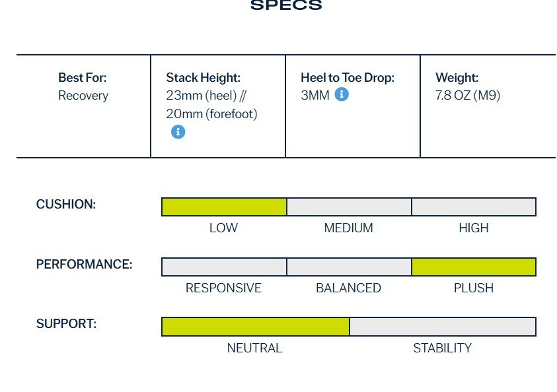The height and width of the screenshot is (392, 557).
Task: Select the LOW cushion bar segment
Action: pyautogui.click(x=224, y=207)
